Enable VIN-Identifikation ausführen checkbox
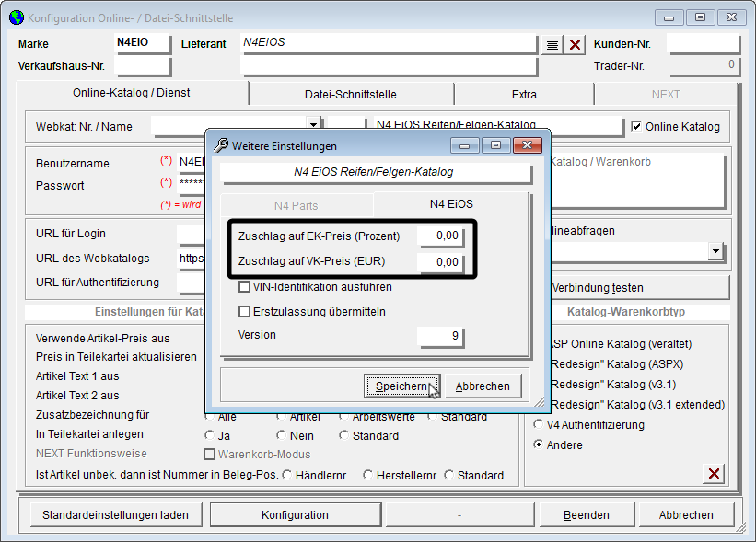Image resolution: width=756 pixels, height=542 pixels. (244, 287)
